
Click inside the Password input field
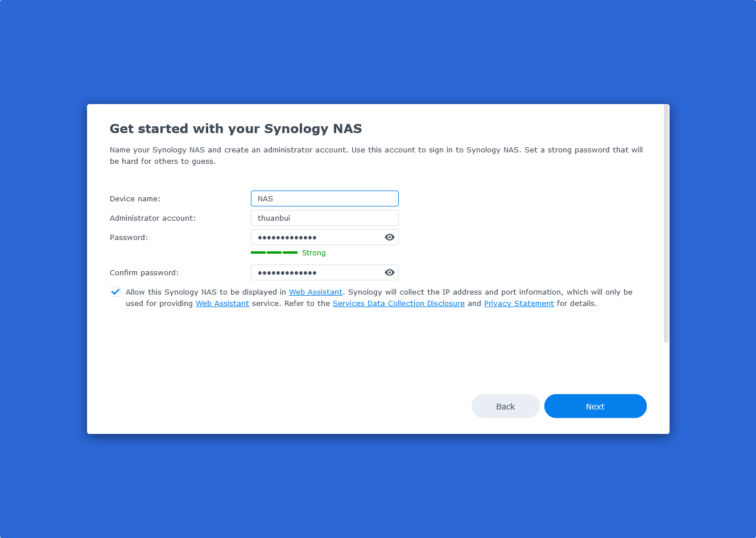click(x=316, y=237)
